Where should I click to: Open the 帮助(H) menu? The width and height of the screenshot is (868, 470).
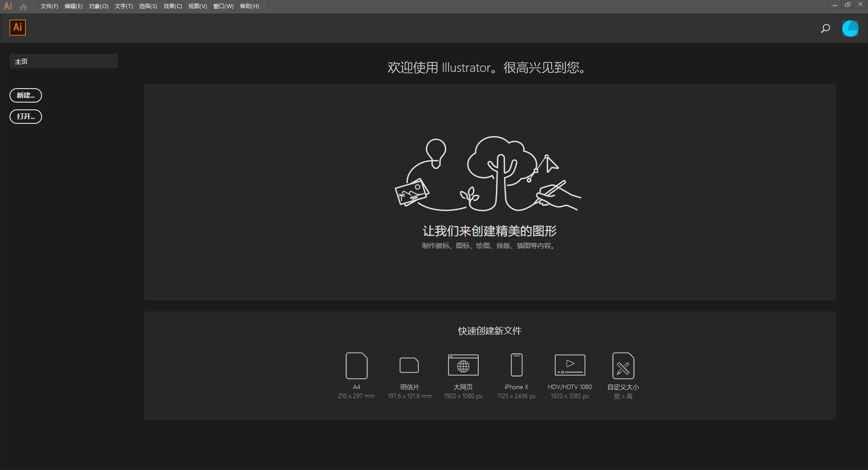pyautogui.click(x=250, y=6)
